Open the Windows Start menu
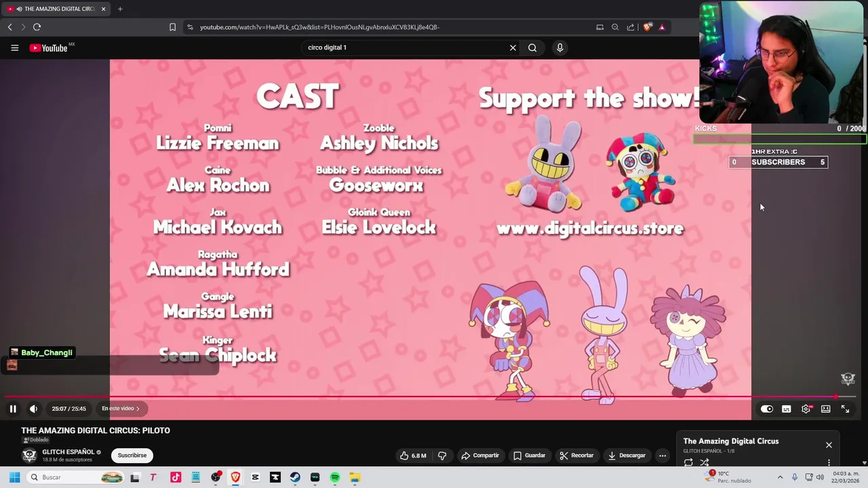The image size is (868, 488). pyautogui.click(x=14, y=477)
